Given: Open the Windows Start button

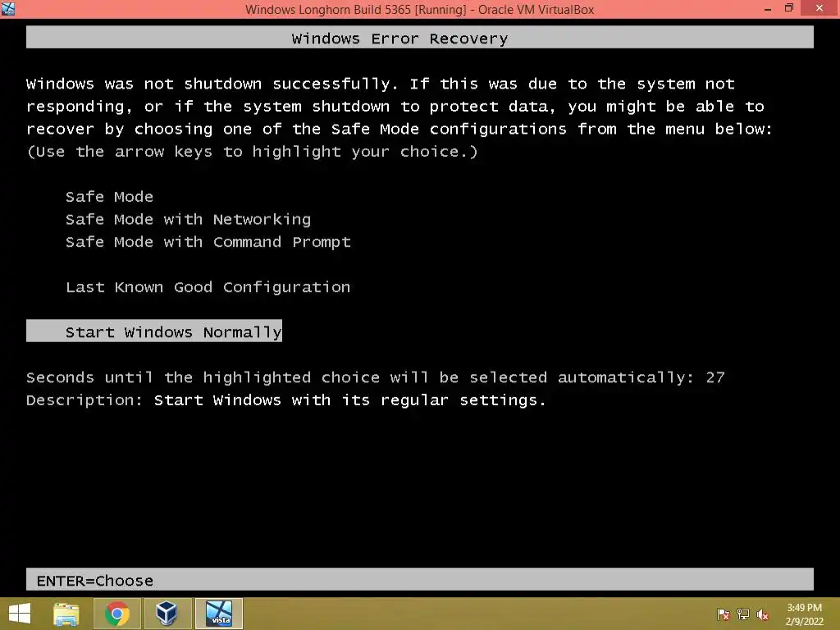Looking at the screenshot, I should (20, 614).
